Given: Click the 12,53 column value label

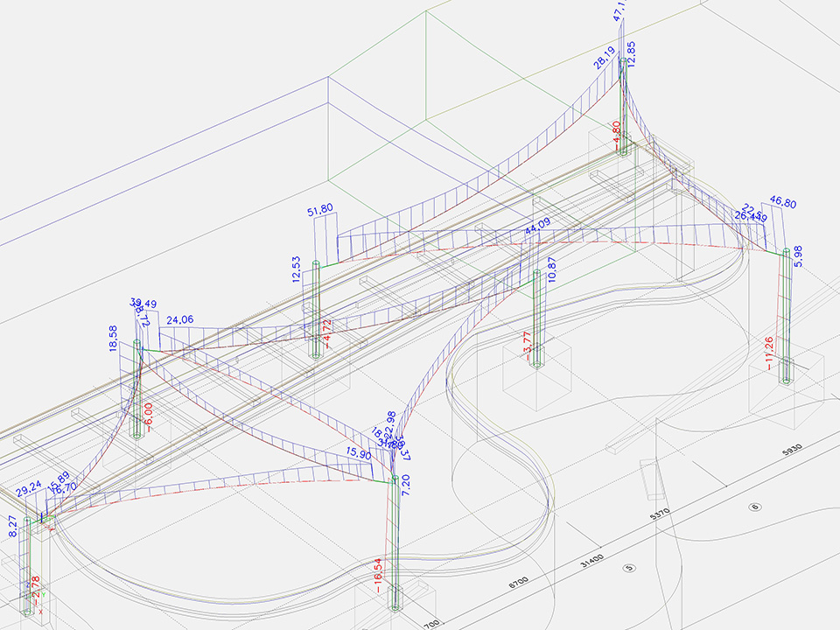Looking at the screenshot, I should pos(297,269).
